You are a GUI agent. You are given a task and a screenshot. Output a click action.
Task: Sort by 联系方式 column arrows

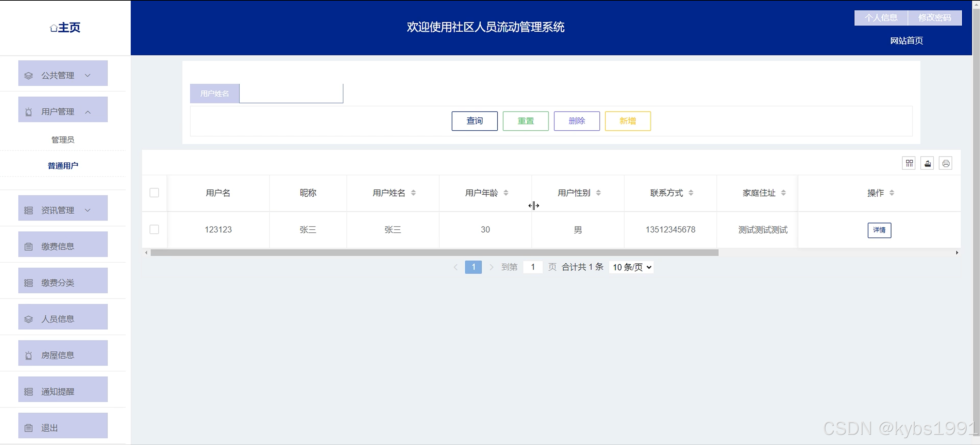(691, 193)
